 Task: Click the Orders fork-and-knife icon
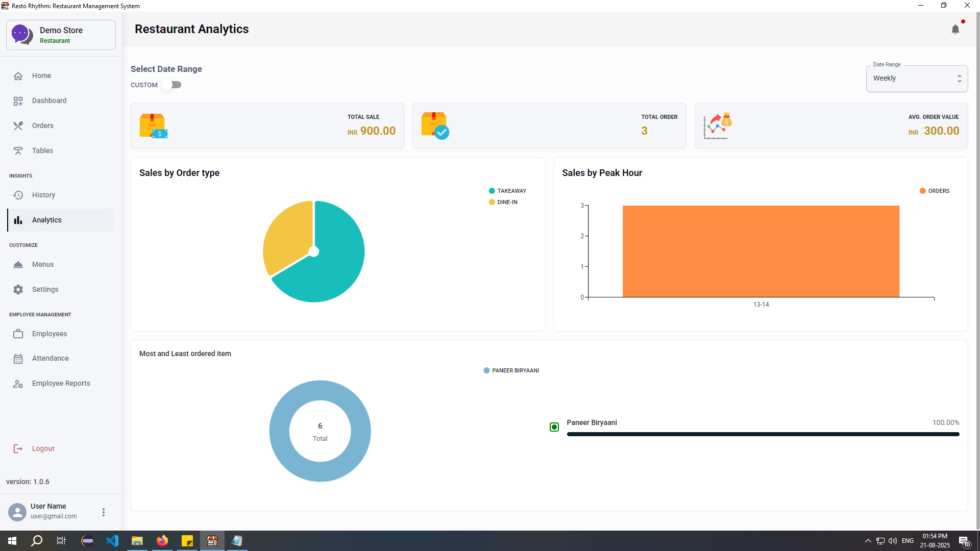tap(18, 126)
